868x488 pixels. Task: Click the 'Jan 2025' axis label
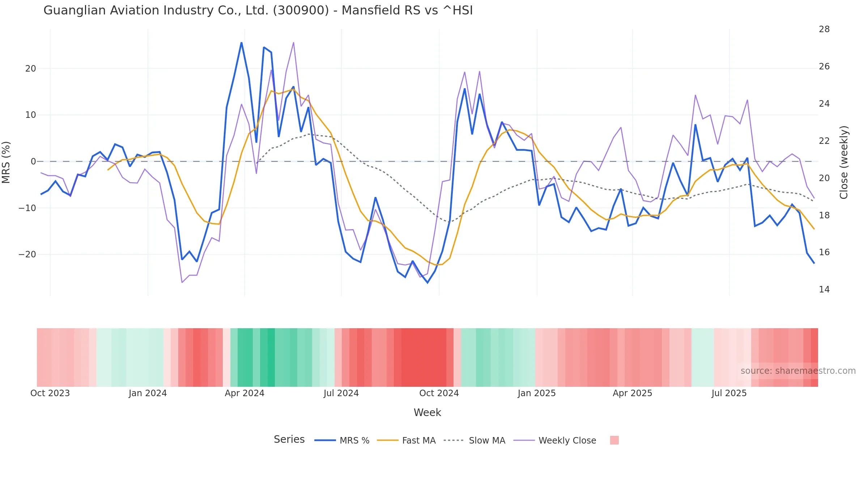(537, 393)
